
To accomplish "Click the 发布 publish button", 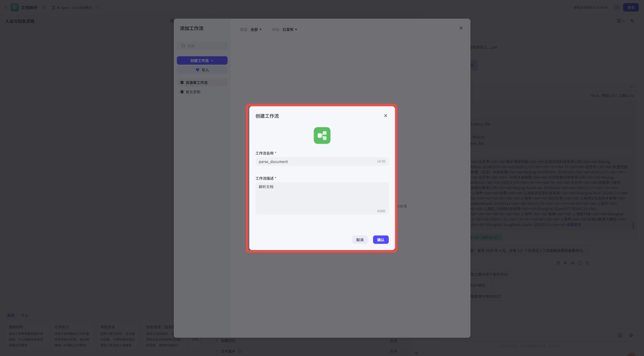I will point(630,7).
